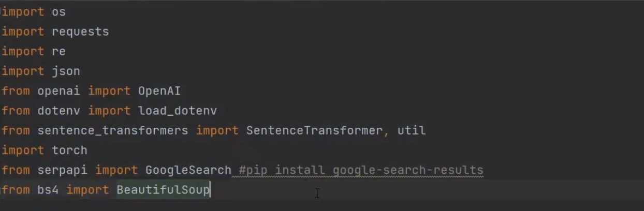Viewport: 644px width, 211px height.
Task: Click 'sentence_transformers' module name
Action: [113, 130]
